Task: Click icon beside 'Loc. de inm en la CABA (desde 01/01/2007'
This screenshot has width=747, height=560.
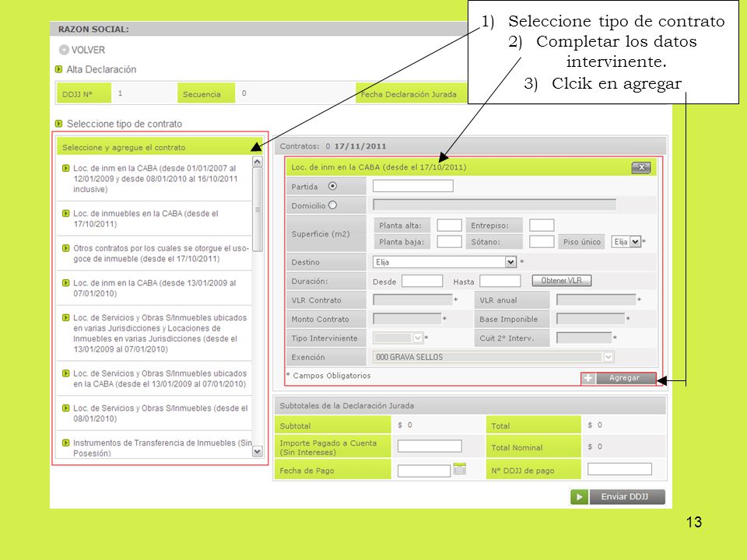Action: click(66, 168)
